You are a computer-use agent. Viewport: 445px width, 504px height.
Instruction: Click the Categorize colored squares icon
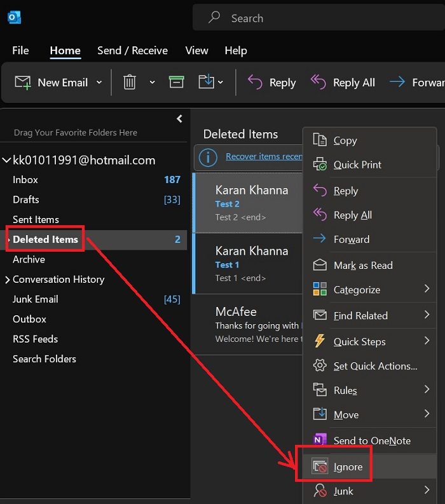[x=320, y=290]
